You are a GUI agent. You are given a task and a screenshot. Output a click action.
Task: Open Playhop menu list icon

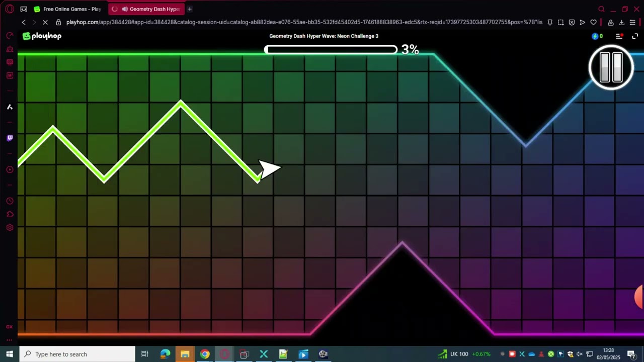click(x=619, y=36)
